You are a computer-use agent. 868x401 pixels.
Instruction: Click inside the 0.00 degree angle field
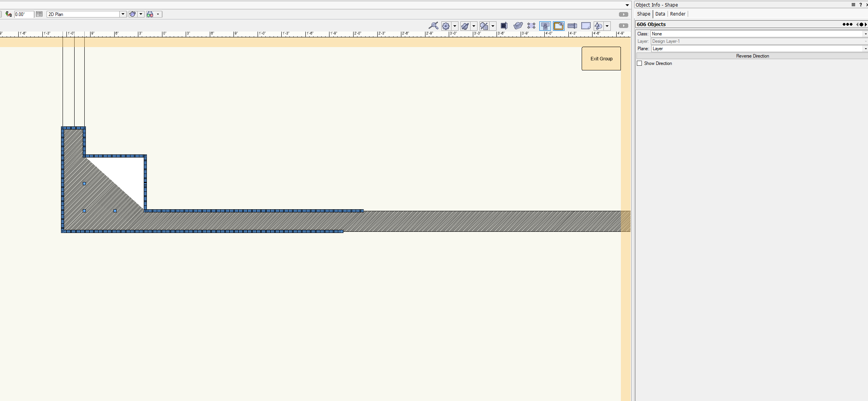pos(23,14)
